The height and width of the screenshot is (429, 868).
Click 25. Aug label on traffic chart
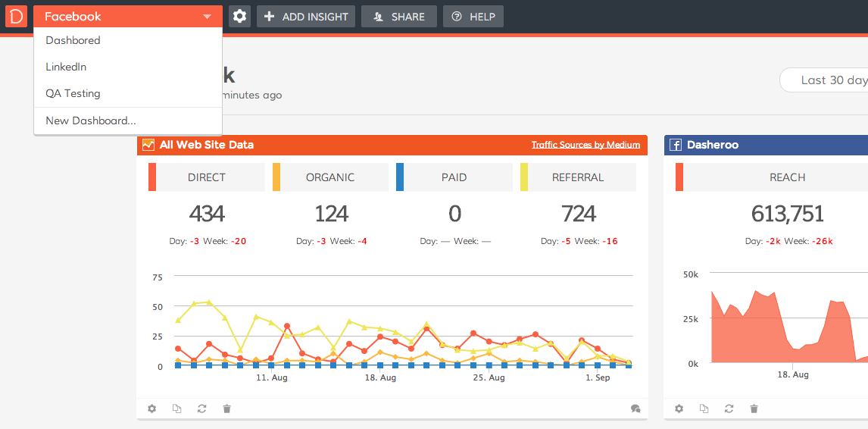point(489,377)
